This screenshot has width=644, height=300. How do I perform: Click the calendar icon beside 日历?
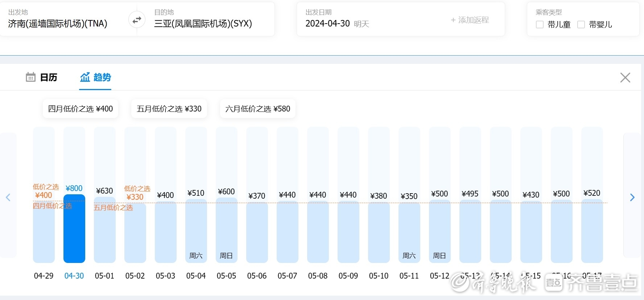[x=30, y=77]
